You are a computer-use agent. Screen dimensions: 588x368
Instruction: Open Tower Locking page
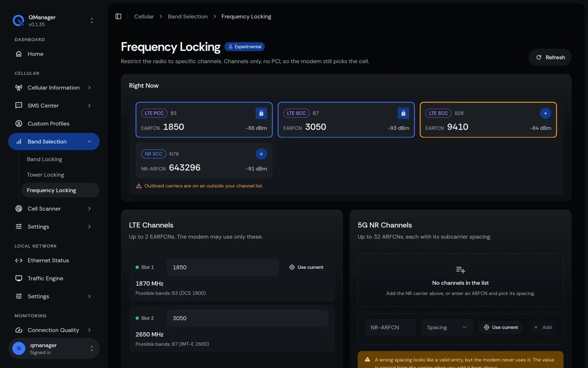tap(46, 175)
